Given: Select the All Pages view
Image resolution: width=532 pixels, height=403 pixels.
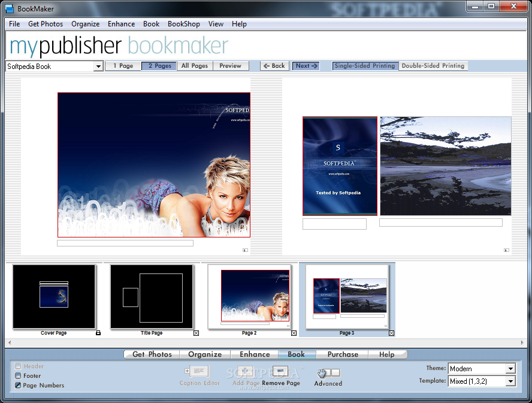Looking at the screenshot, I should [x=195, y=66].
